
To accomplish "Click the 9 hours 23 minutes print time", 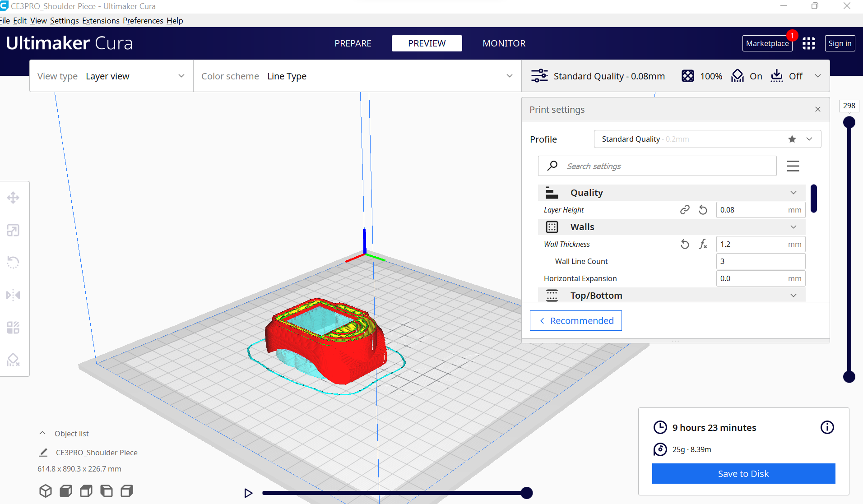I will 714,427.
